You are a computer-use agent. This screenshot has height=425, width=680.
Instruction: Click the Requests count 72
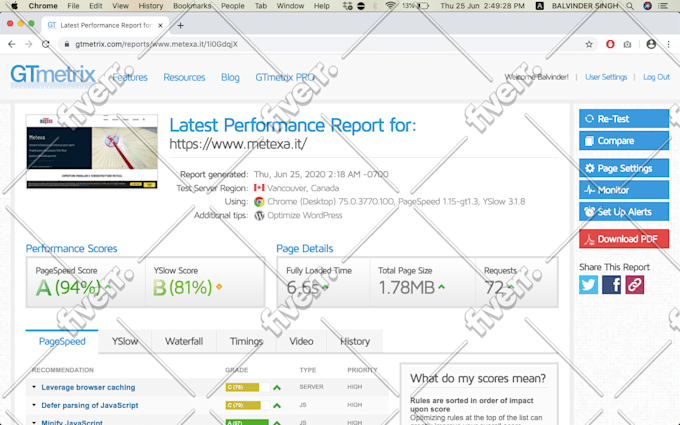[494, 288]
